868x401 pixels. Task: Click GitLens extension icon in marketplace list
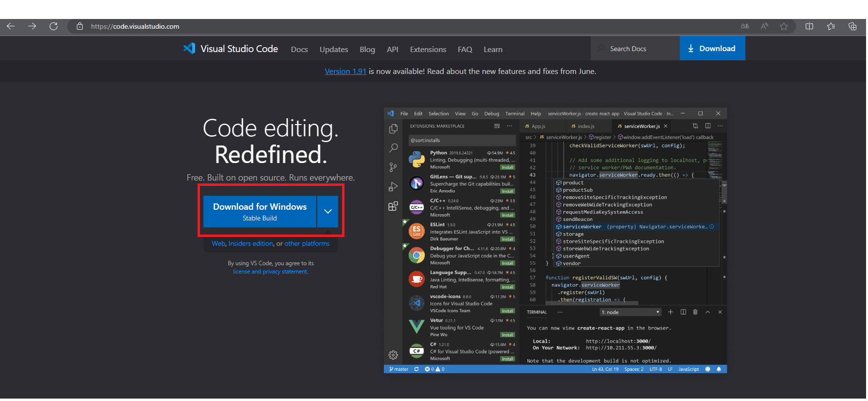tap(416, 183)
